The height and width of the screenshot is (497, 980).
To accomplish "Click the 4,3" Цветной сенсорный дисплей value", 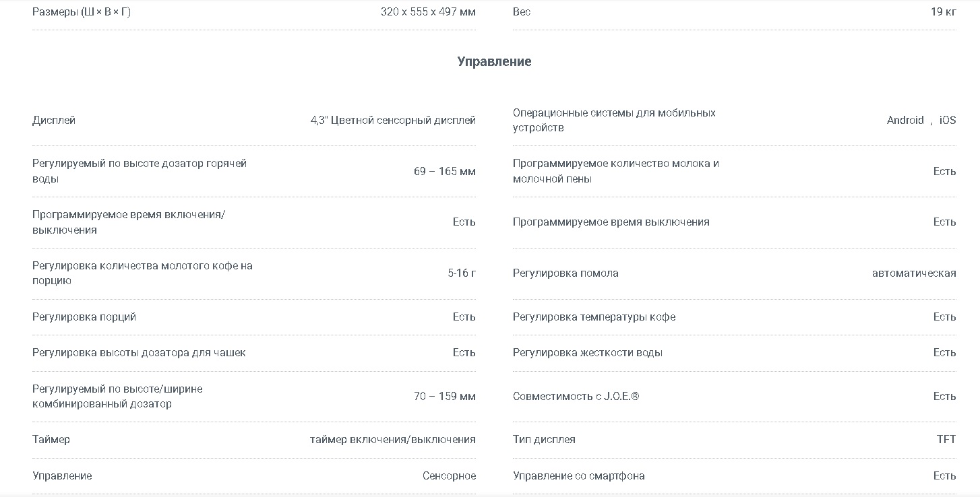I will coord(393,120).
